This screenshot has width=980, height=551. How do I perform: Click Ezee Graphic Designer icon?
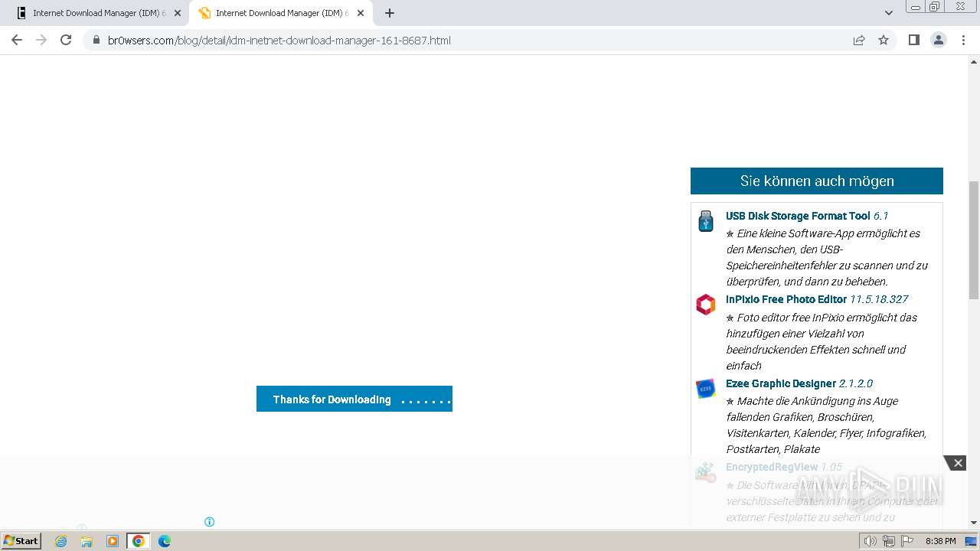click(x=706, y=389)
